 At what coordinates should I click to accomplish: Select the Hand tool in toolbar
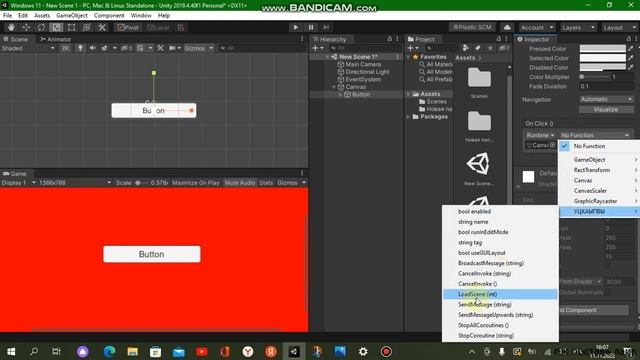point(11,27)
